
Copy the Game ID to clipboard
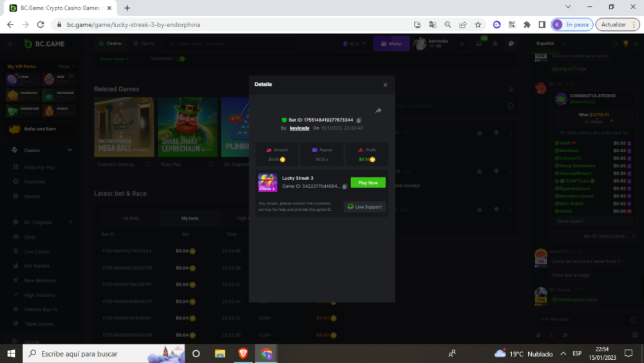coord(345,186)
